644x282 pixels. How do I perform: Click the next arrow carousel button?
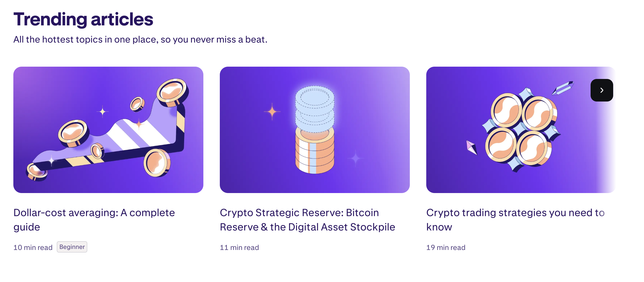[602, 90]
